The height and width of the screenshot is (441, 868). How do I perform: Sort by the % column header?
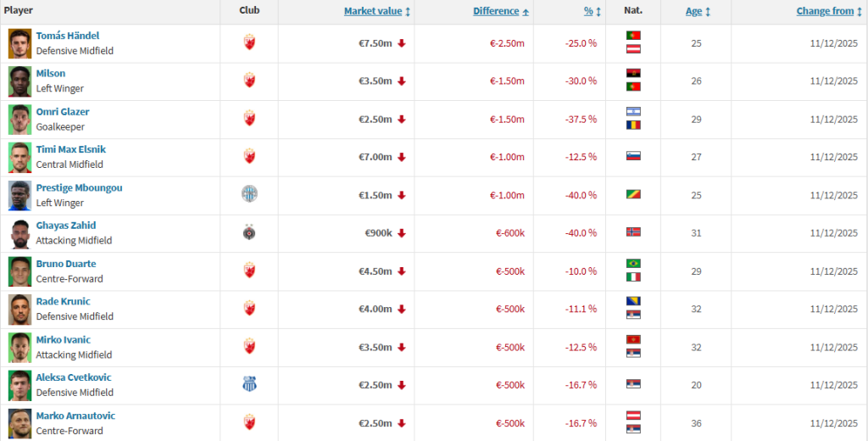pyautogui.click(x=588, y=11)
